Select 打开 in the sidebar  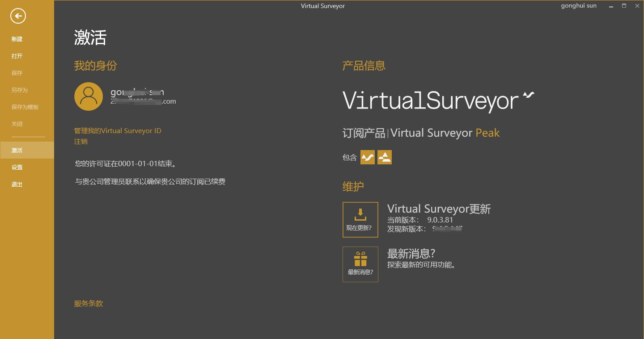[17, 56]
